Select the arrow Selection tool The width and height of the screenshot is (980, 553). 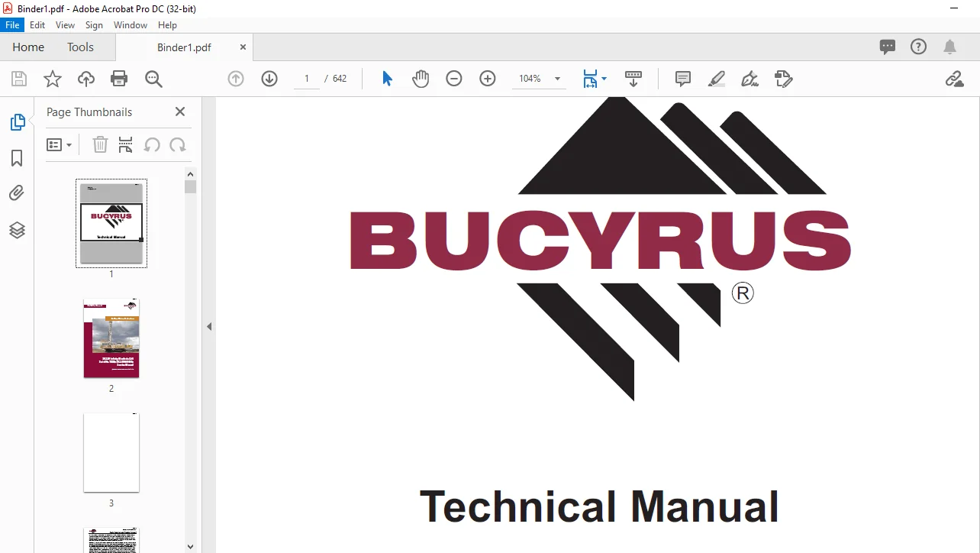point(387,79)
